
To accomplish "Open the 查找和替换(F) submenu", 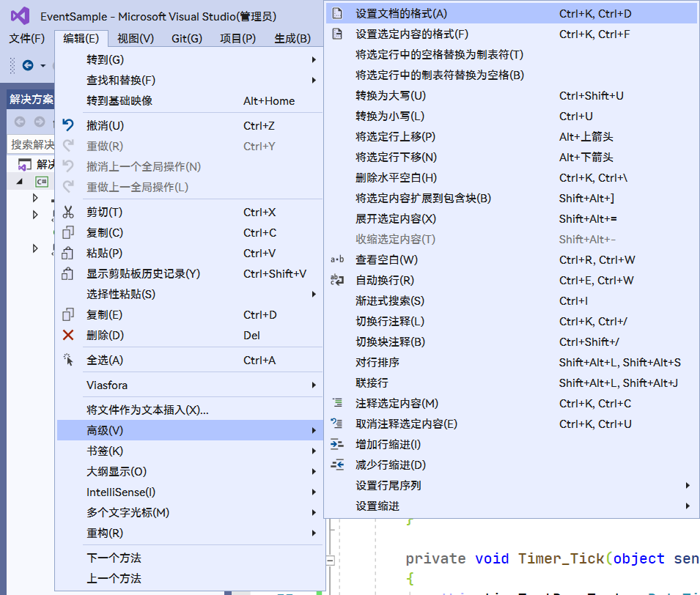I will click(190, 80).
